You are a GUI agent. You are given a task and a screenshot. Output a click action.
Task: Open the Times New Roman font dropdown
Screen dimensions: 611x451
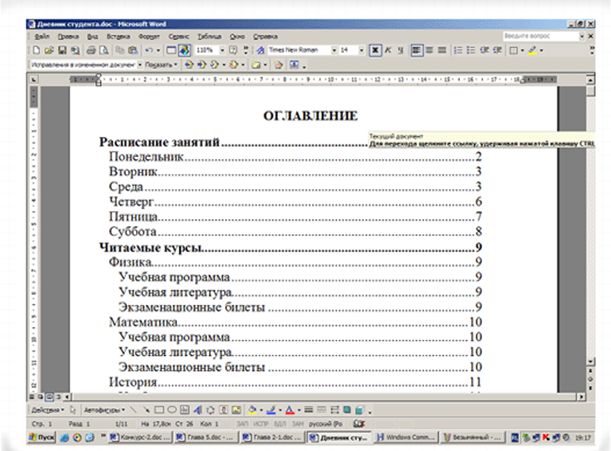point(334,50)
